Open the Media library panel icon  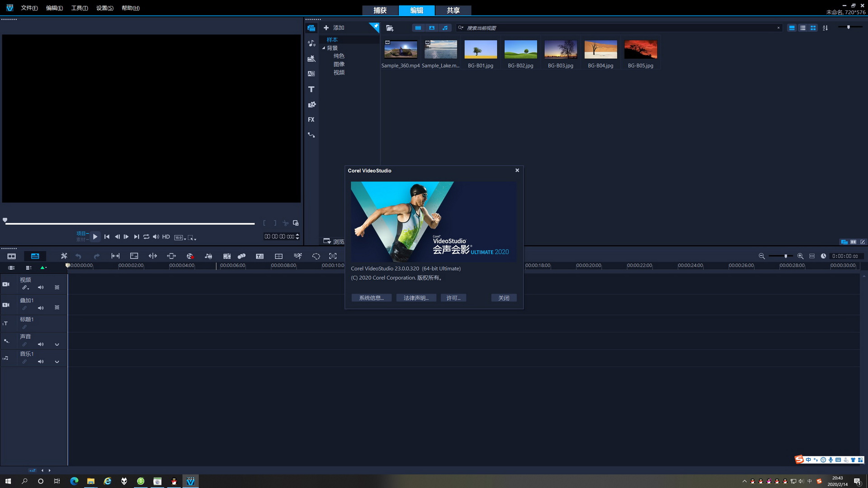(x=311, y=28)
